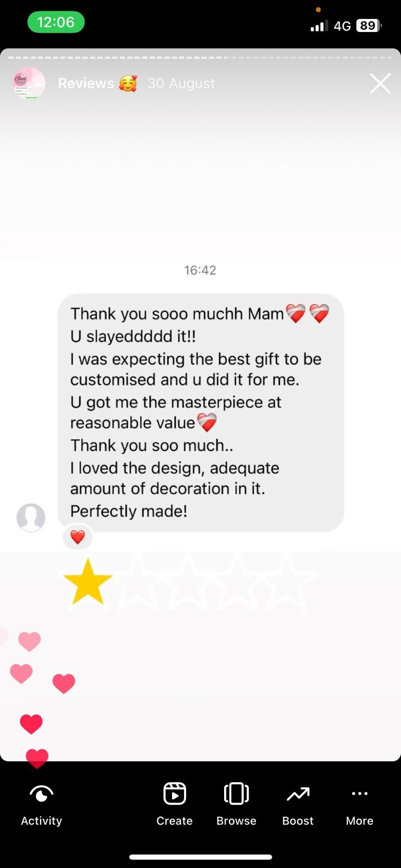401x868 pixels.
Task: Tap the Reviews highlight title
Action: pyautogui.click(x=86, y=83)
